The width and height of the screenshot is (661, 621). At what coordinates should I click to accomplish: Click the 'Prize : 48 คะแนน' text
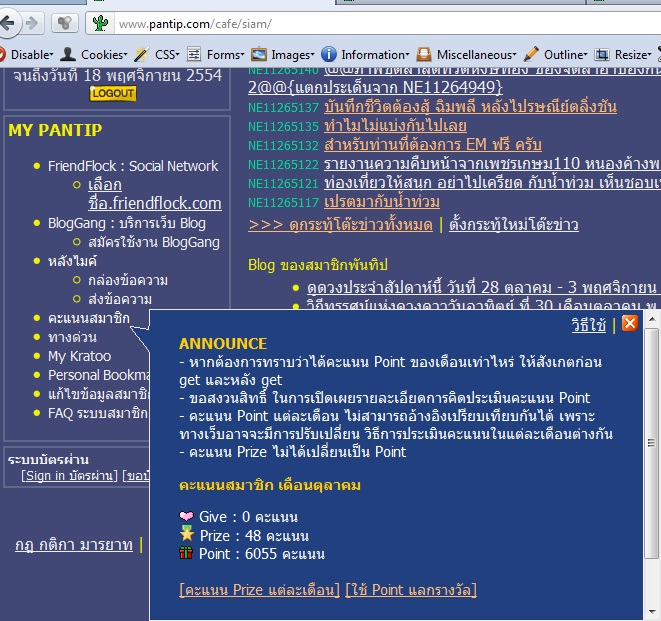pyautogui.click(x=254, y=536)
